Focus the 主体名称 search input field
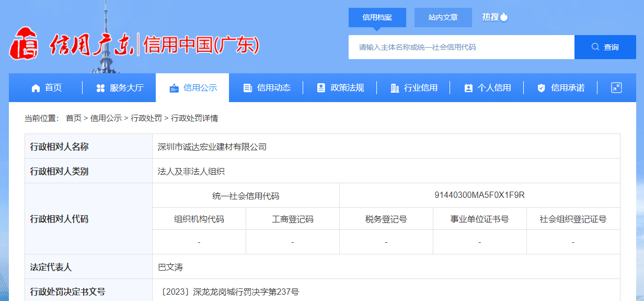 [x=462, y=47]
